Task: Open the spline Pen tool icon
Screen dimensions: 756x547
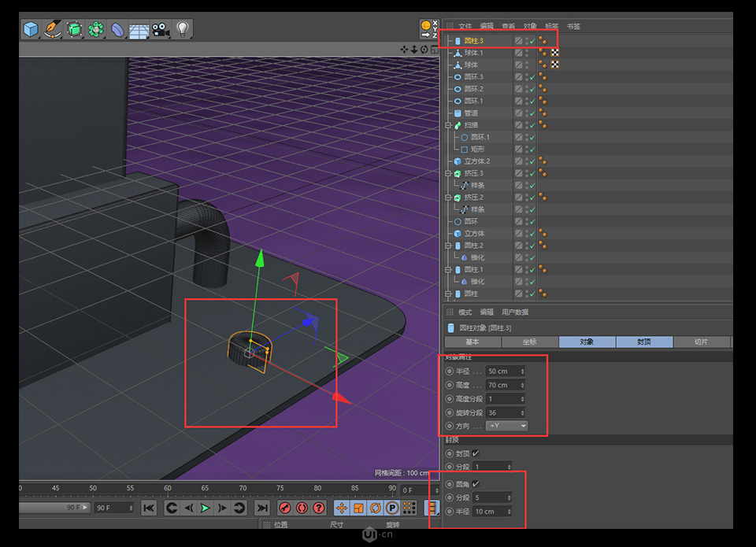Action: pyautogui.click(x=50, y=29)
